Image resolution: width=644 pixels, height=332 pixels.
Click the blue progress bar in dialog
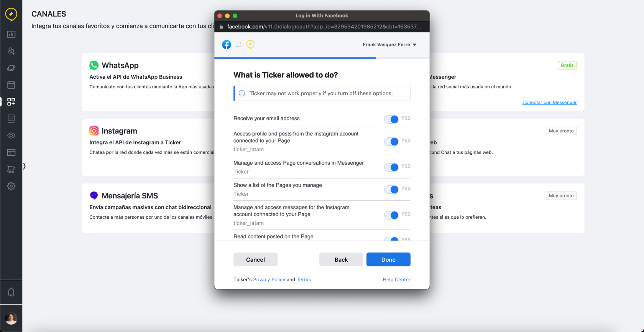click(x=295, y=58)
